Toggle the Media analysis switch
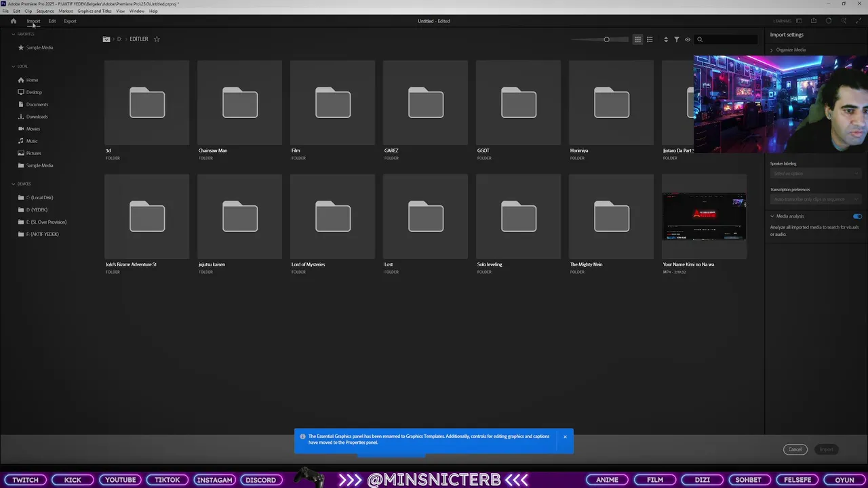This screenshot has height=488, width=868. pos(857,216)
